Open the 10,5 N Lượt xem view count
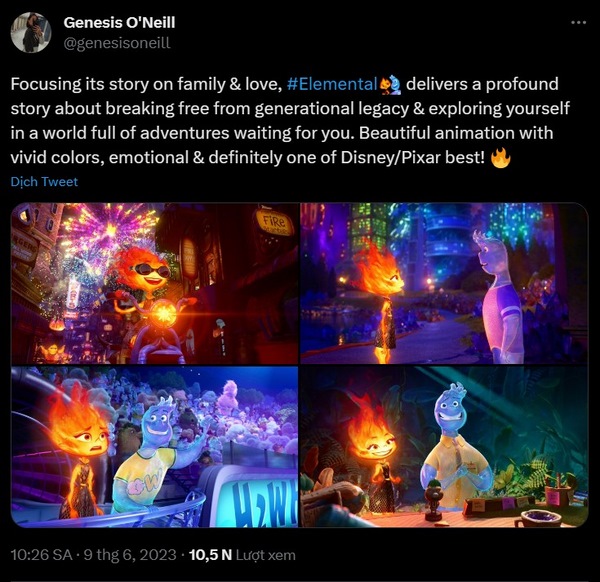 [x=242, y=555]
